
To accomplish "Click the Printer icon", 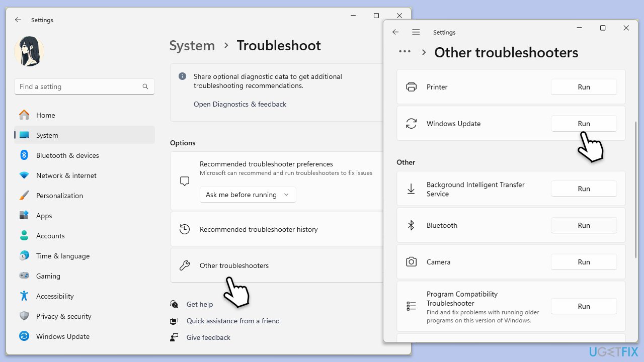I will click(411, 87).
